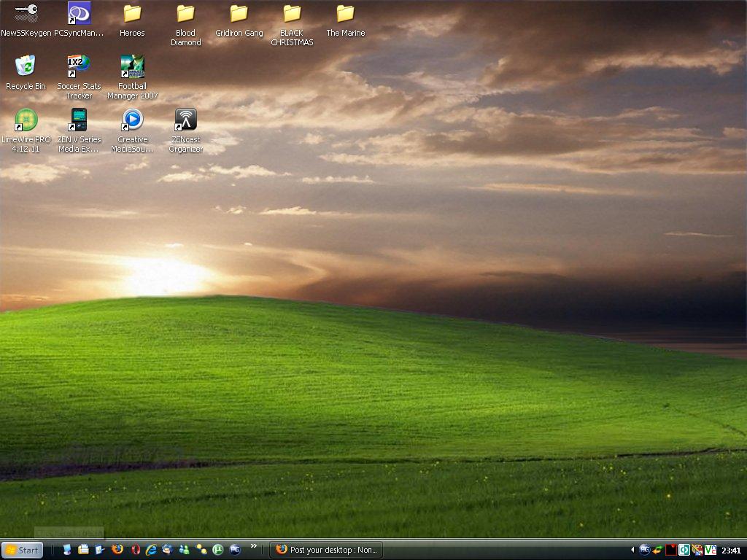
Task: Launch Internet Explorer from Quick Launch
Action: (x=151, y=550)
